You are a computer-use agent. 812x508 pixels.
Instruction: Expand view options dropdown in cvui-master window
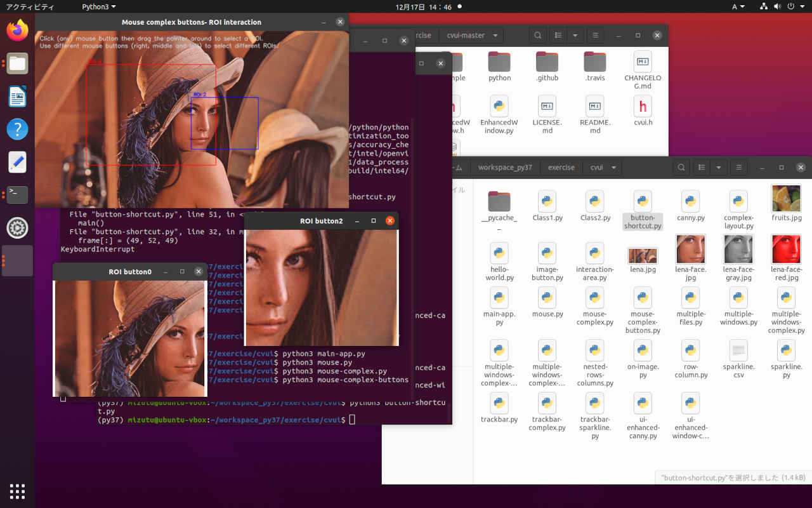575,36
